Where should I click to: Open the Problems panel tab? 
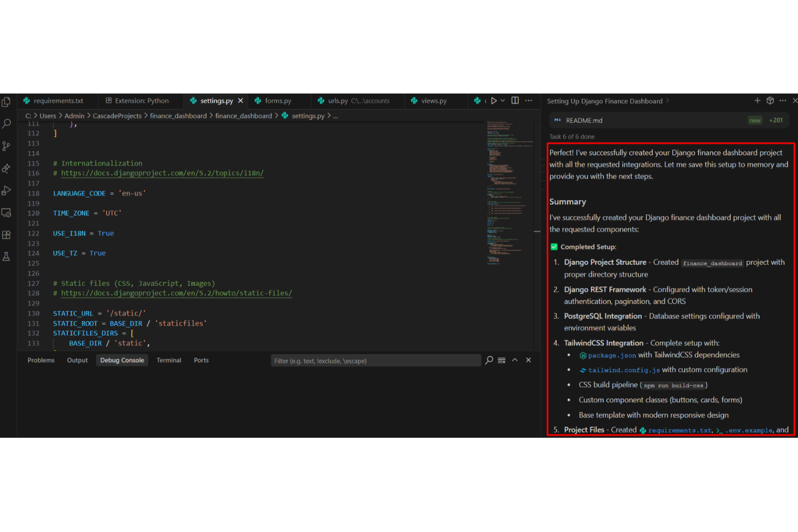tap(41, 361)
